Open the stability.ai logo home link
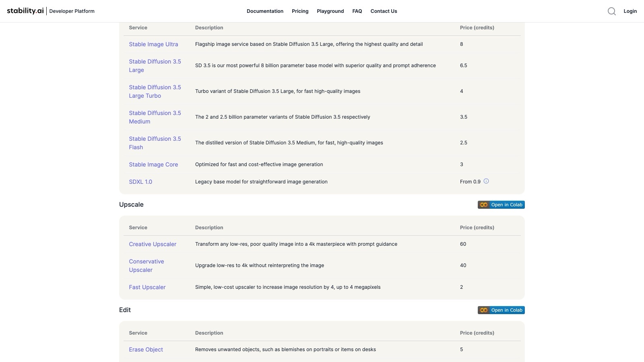 tap(25, 11)
